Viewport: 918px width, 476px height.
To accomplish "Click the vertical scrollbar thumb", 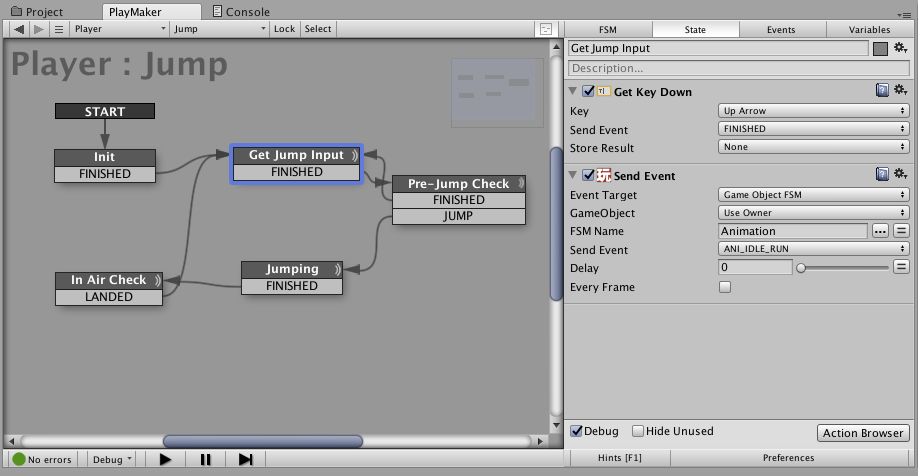I will pyautogui.click(x=556, y=225).
